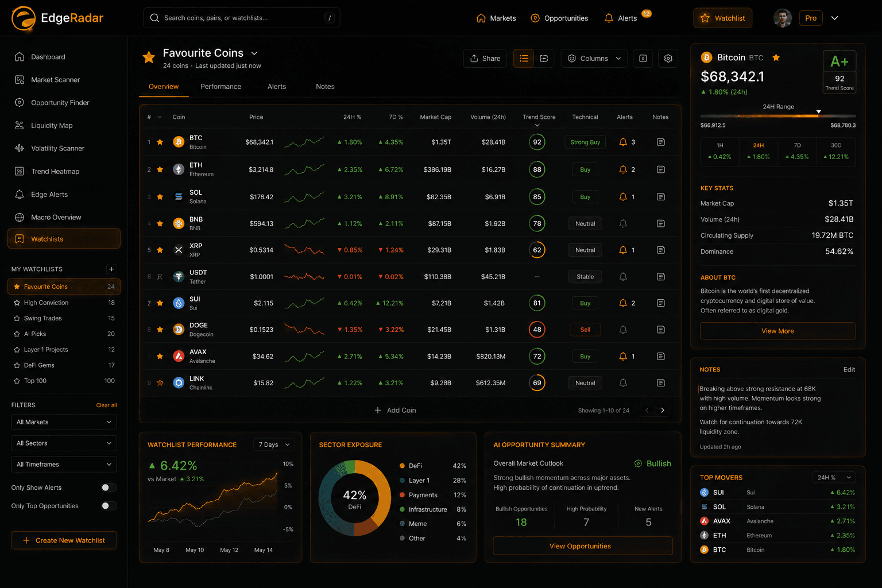Click the user profile avatar

[x=783, y=18]
